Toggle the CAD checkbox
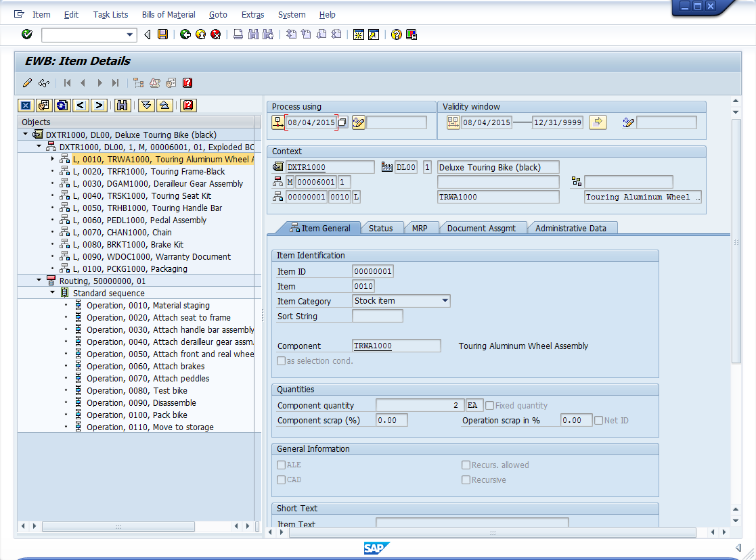 coord(281,480)
